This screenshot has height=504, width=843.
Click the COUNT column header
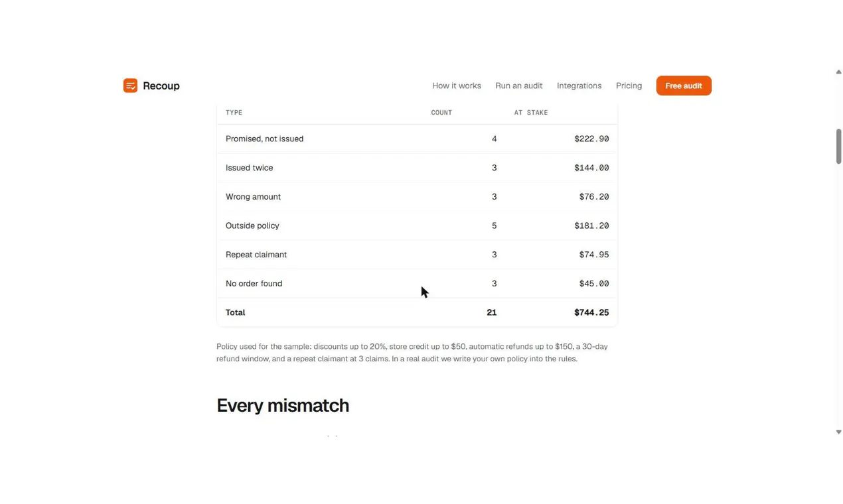pos(441,113)
